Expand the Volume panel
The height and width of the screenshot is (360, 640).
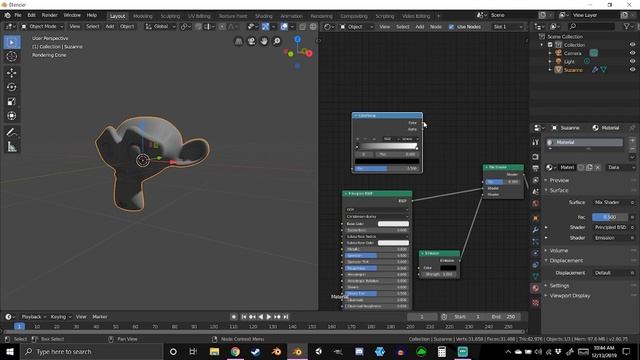point(558,251)
